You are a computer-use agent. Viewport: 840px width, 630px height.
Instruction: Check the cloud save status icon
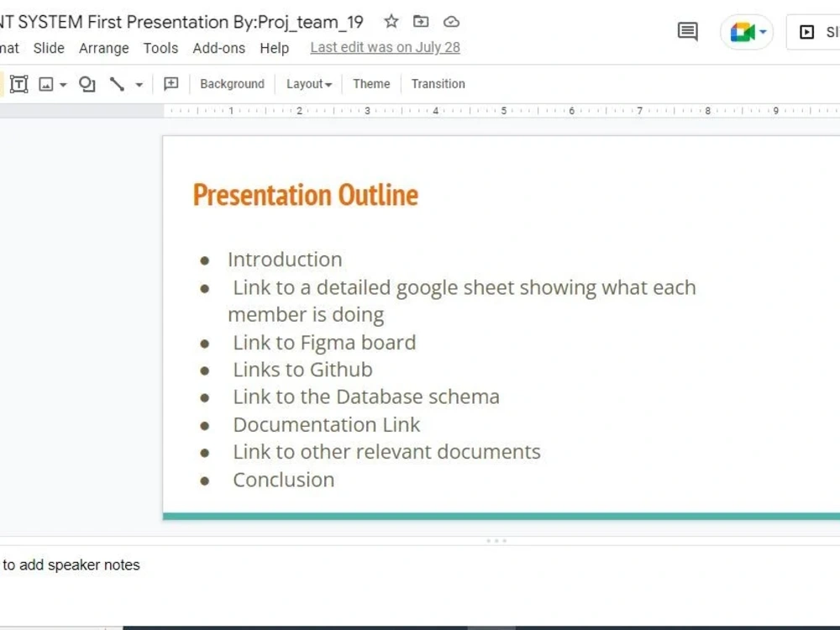pyautogui.click(x=452, y=22)
